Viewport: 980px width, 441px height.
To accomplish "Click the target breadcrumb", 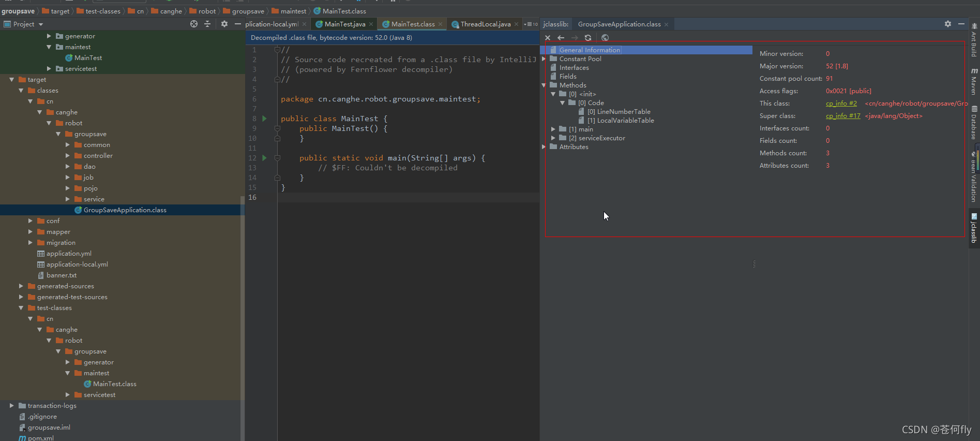I will tap(56, 11).
